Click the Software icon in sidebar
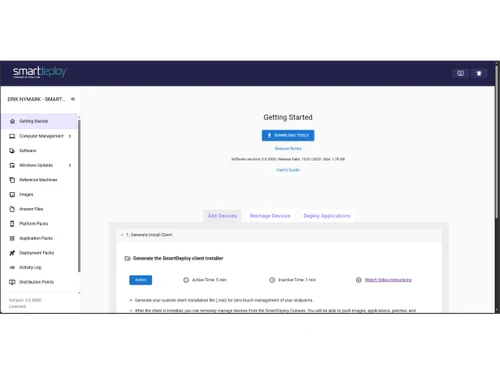Screen dimensions: 500x375 pos(12,151)
